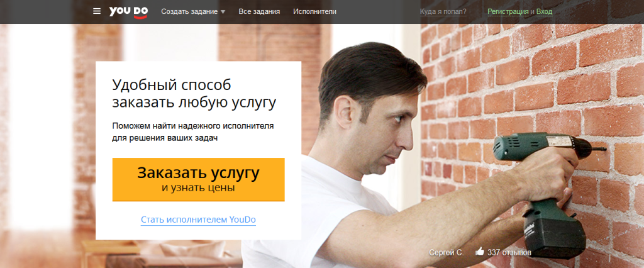The width and height of the screenshot is (644, 268).
Task: Click the Вход login link
Action: (544, 11)
